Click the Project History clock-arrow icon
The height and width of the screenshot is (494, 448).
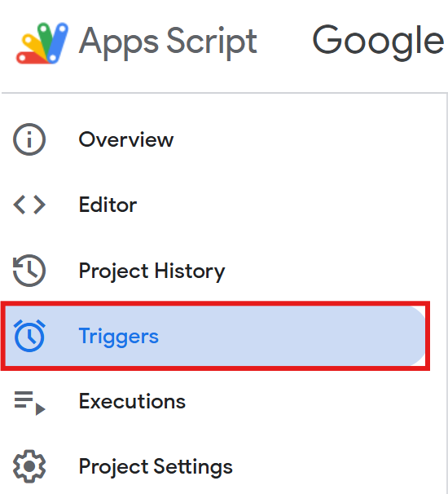click(x=29, y=271)
